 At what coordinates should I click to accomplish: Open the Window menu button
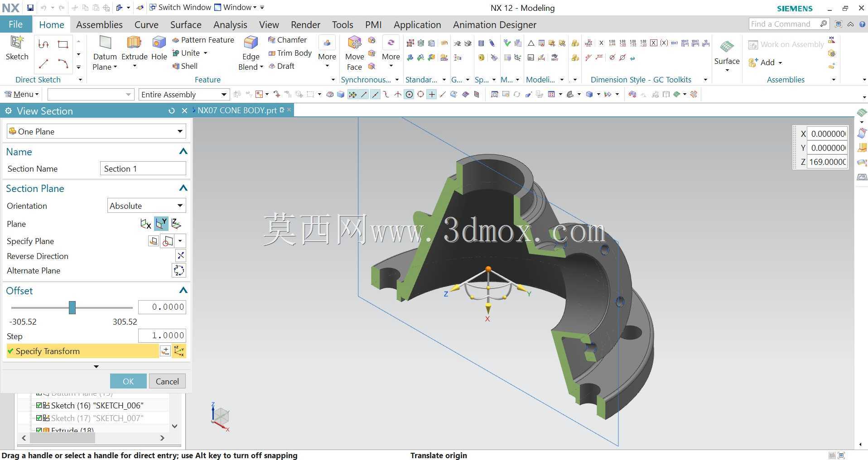(235, 7)
